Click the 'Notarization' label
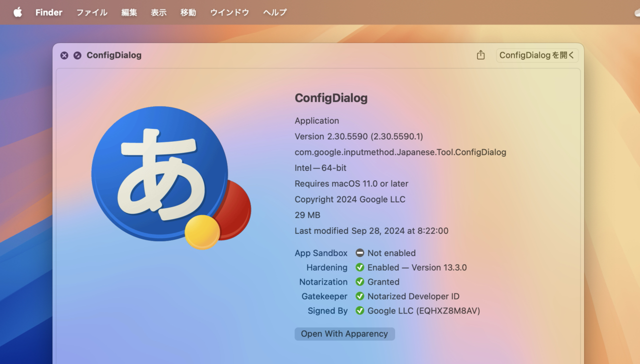This screenshot has height=364, width=640. coord(323,282)
